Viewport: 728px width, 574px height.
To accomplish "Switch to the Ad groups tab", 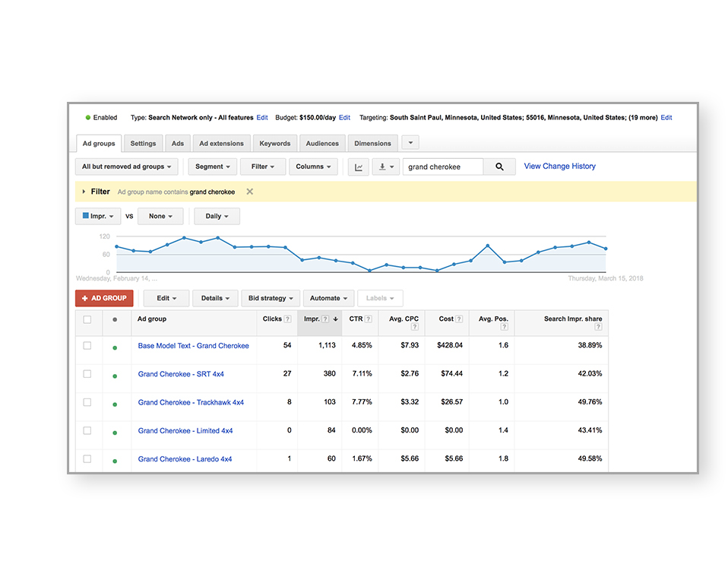I will pyautogui.click(x=99, y=144).
